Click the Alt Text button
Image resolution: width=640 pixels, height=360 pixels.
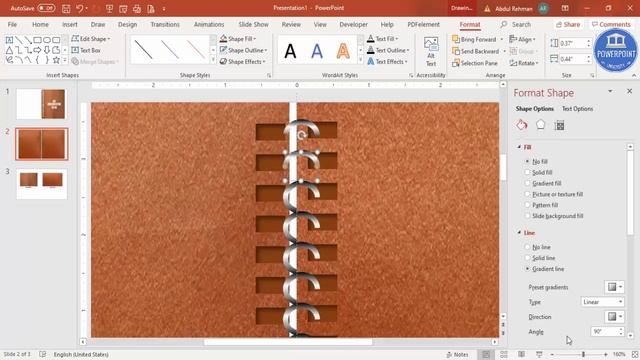click(431, 52)
